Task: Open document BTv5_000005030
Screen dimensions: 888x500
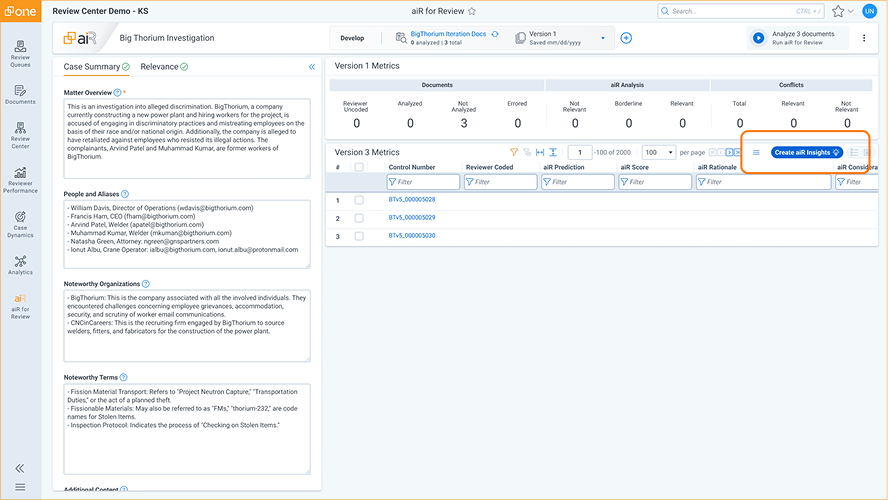Action: 412,236
